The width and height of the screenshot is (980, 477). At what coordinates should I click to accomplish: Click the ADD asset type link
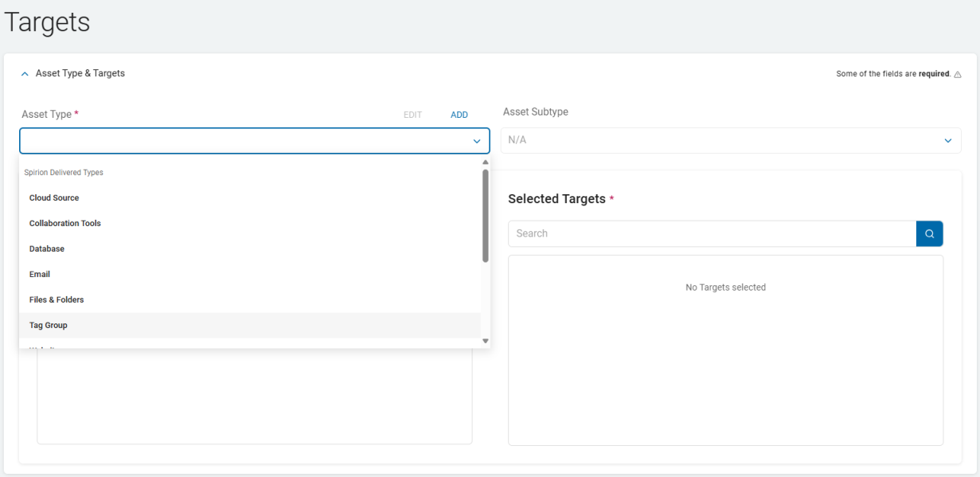click(x=459, y=115)
